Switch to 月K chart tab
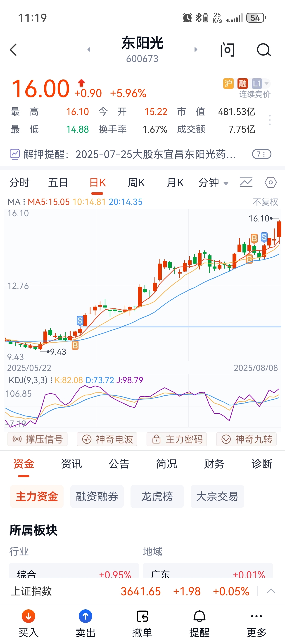This screenshot has width=285, height=644. point(175,183)
